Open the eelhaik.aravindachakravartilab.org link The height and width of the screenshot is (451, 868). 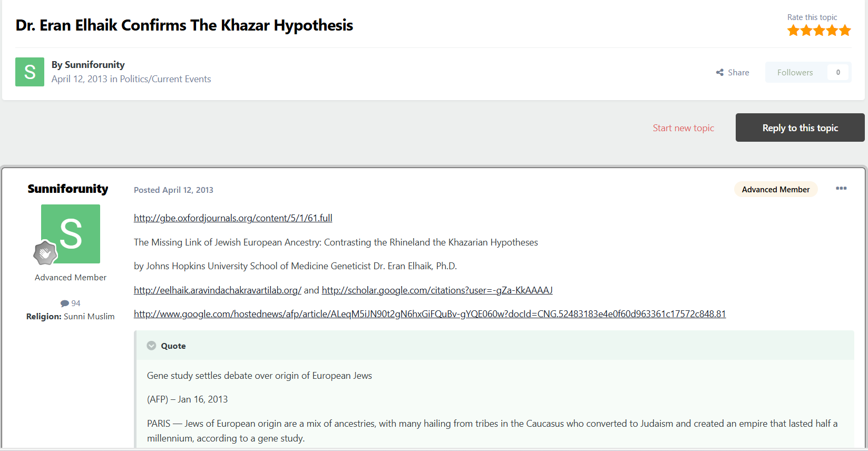(x=218, y=290)
